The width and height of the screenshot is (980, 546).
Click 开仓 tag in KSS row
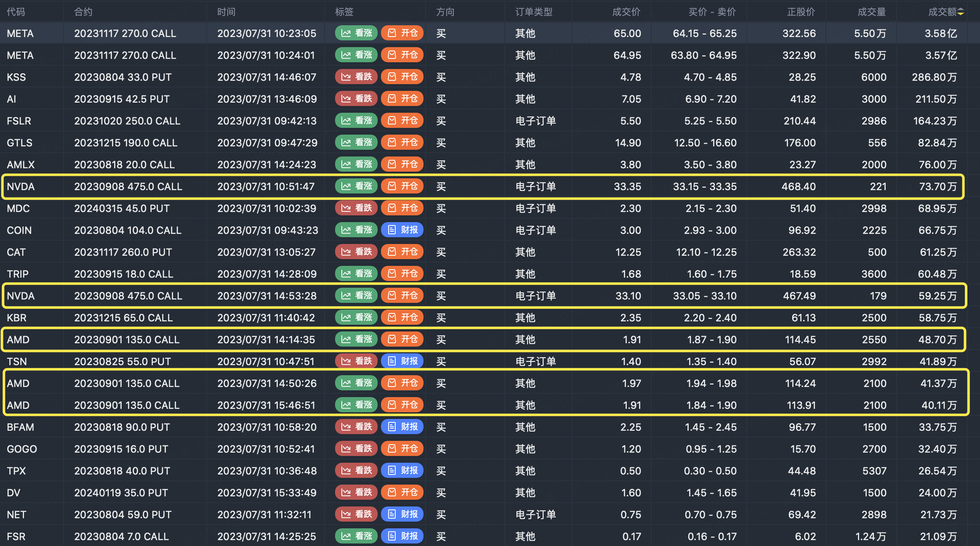[402, 77]
